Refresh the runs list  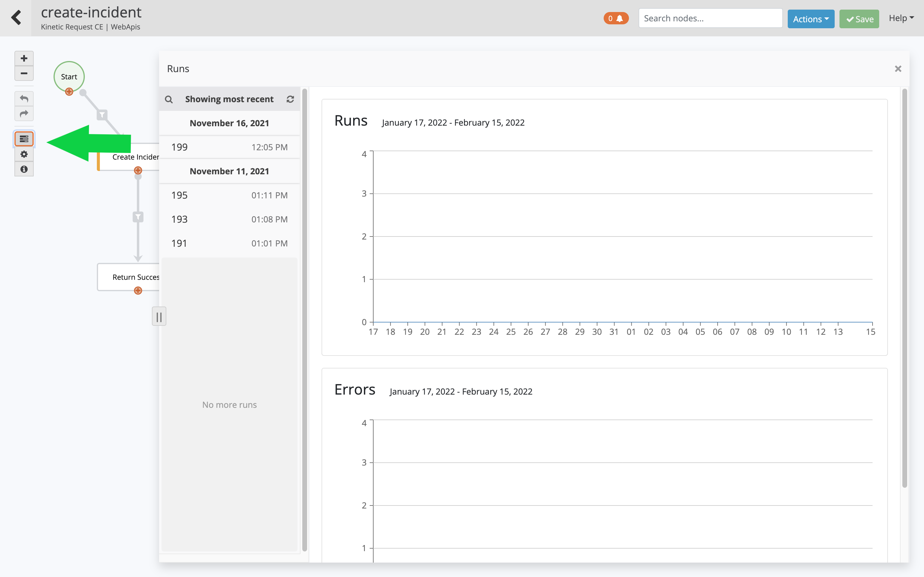click(x=290, y=99)
